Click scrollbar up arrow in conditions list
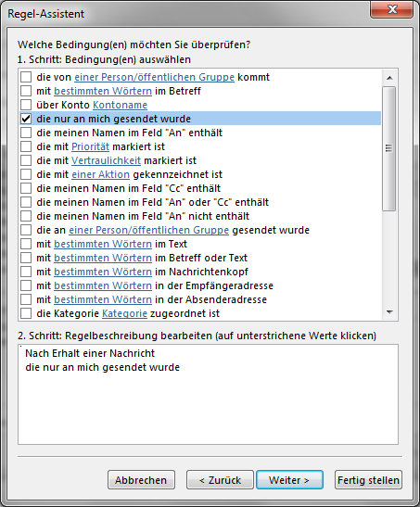 [x=389, y=78]
